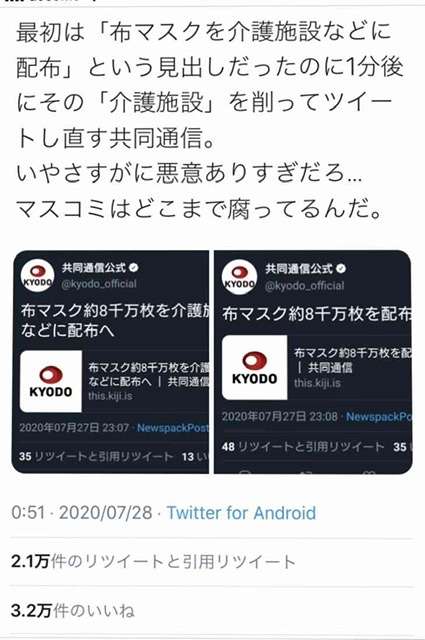Click the 48 リツイートと引用リツイート count

coord(303,447)
